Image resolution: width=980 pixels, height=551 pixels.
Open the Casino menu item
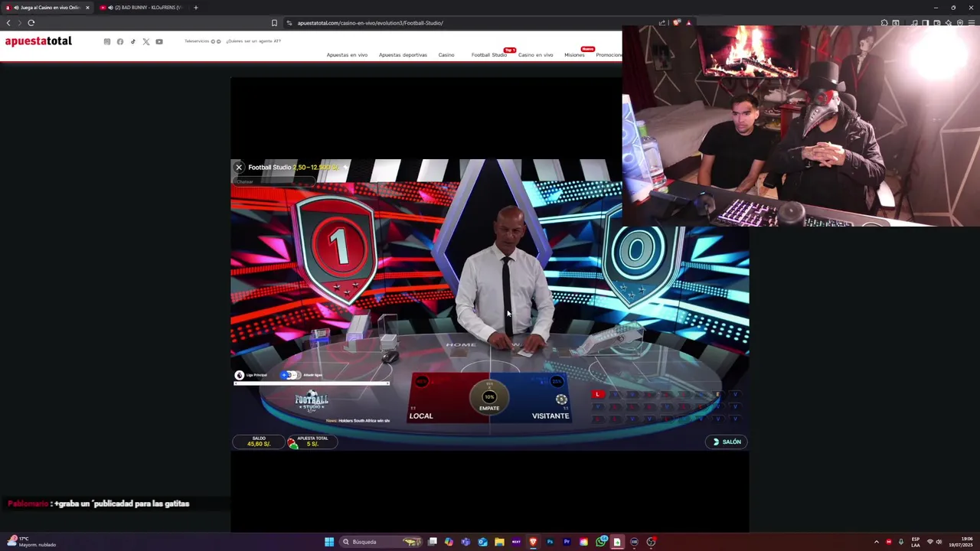click(x=446, y=55)
